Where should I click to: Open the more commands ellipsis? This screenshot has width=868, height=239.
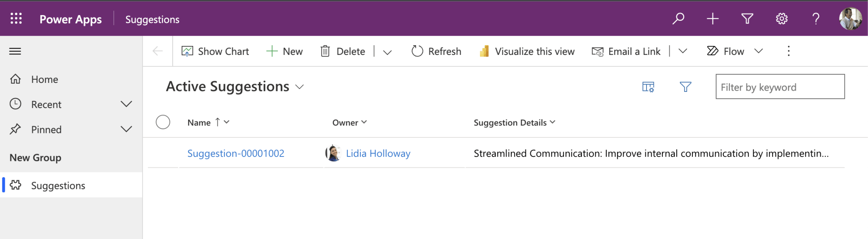click(x=788, y=51)
